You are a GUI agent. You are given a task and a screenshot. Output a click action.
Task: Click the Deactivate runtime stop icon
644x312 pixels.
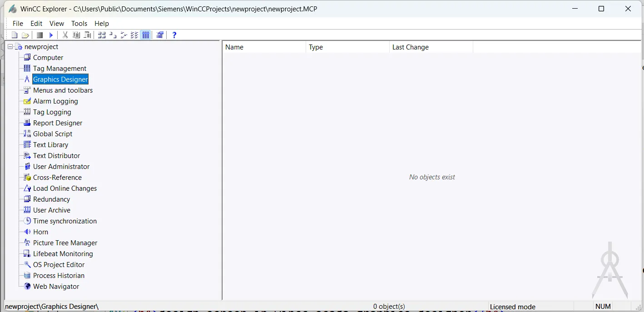point(40,35)
